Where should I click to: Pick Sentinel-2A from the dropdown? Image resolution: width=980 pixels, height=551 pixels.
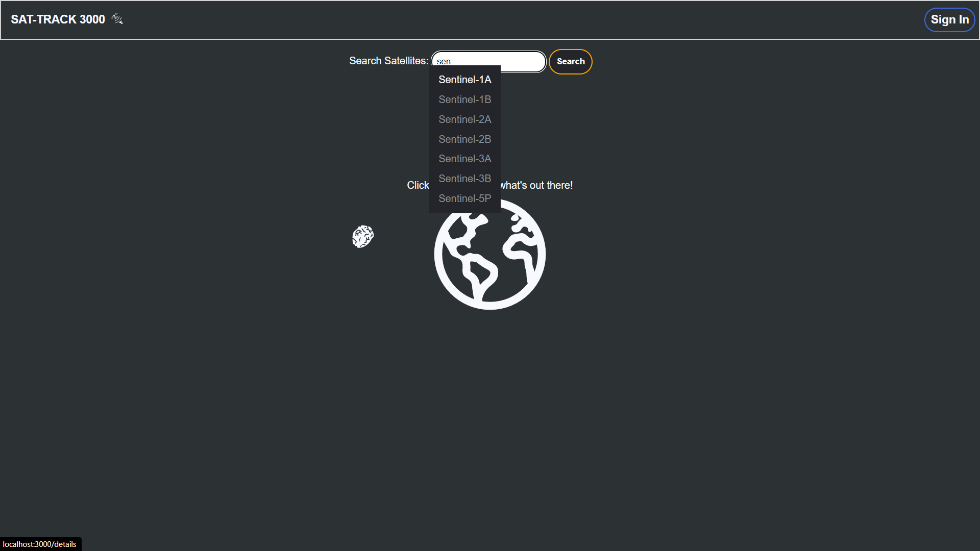point(464,119)
